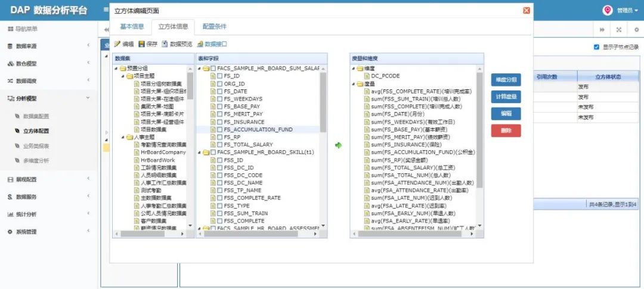
Task: Click the fullscreen expand icon in tab bar
Action: [618, 30]
